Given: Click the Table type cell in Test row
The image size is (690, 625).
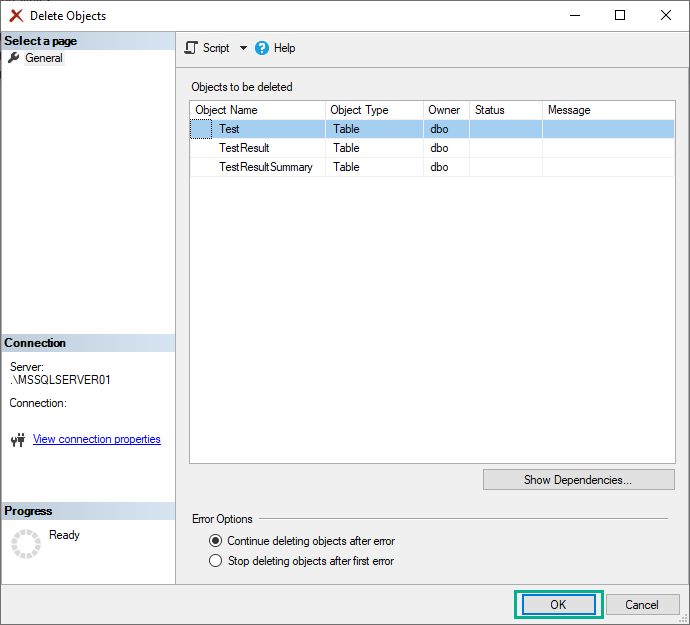Looking at the screenshot, I should coord(374,129).
